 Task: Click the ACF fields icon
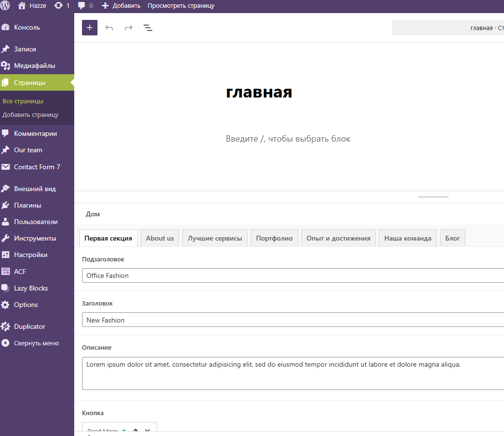tap(5, 272)
